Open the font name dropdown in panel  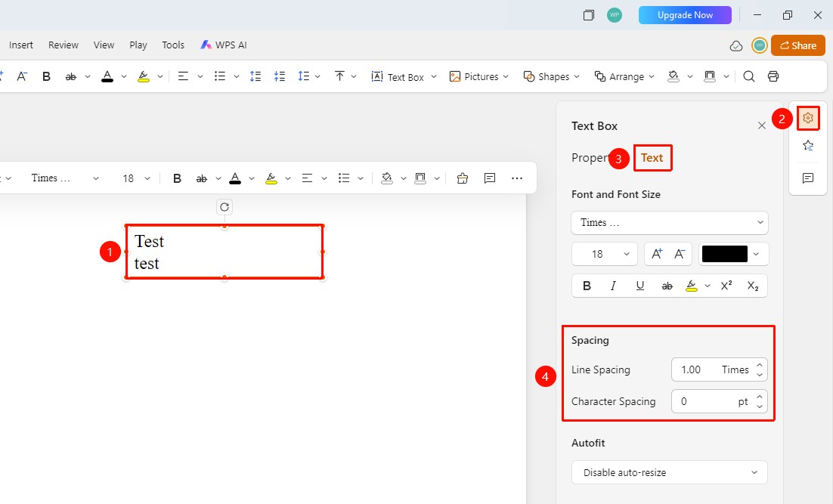click(x=670, y=222)
